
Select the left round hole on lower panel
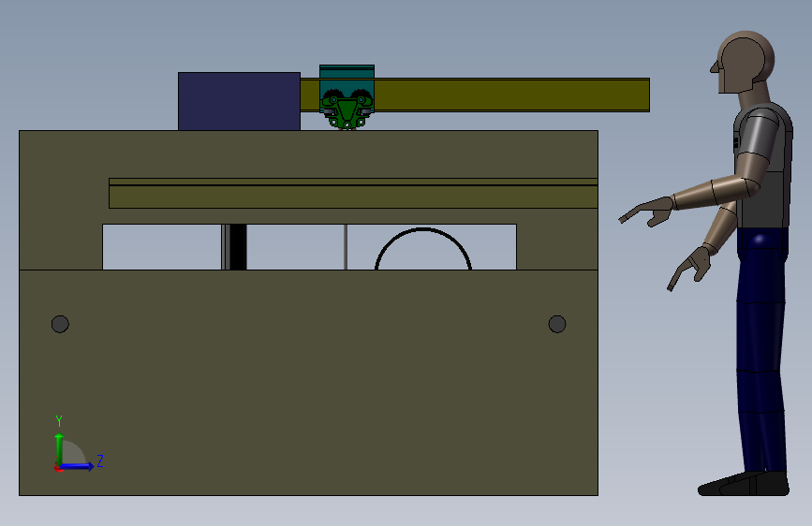point(60,324)
